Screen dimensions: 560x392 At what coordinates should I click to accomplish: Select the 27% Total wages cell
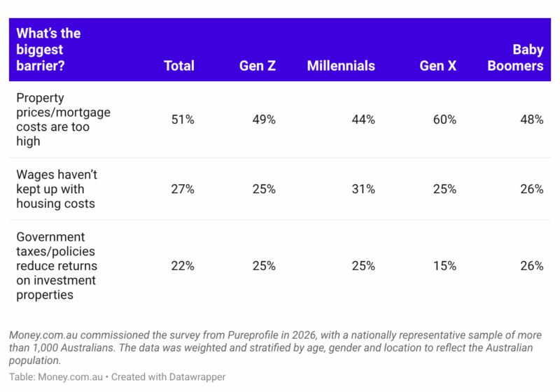point(183,189)
